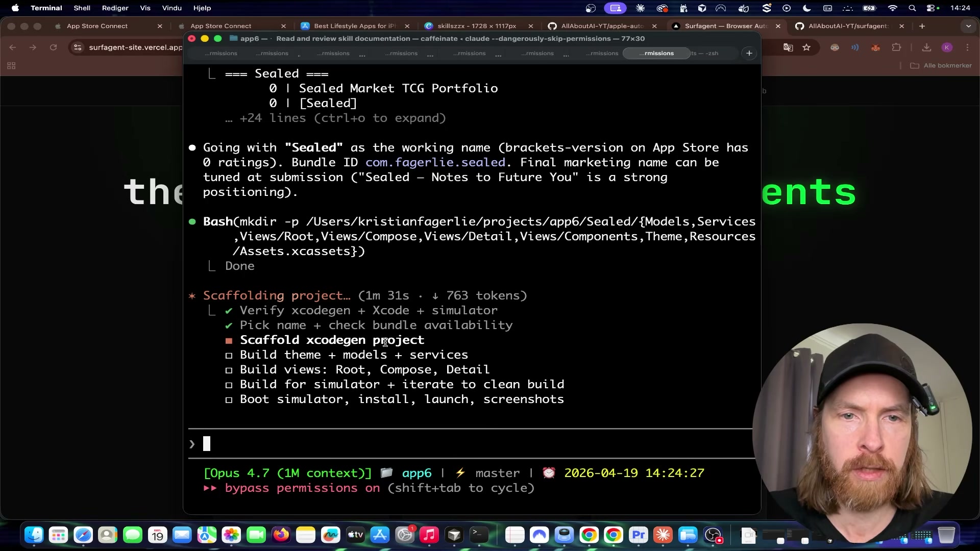Open the Downloads icon in Chrome toolbar
This screenshot has width=980, height=551.
[x=926, y=47]
